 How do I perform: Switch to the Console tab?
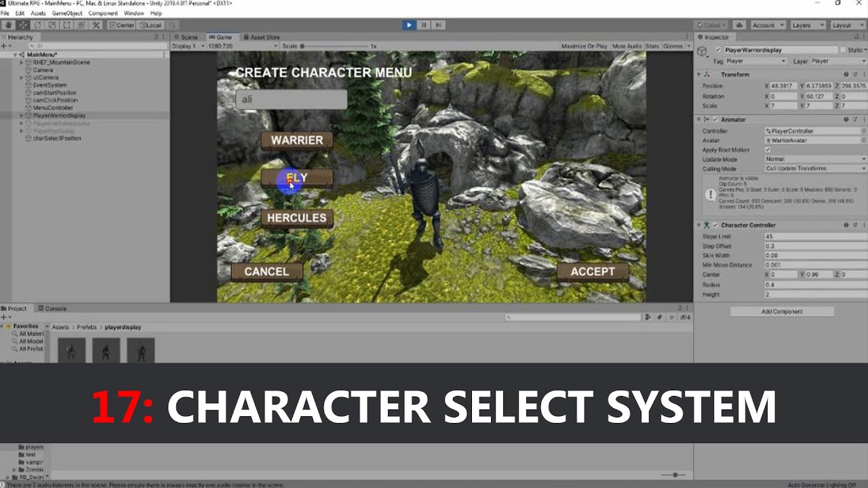pyautogui.click(x=52, y=308)
